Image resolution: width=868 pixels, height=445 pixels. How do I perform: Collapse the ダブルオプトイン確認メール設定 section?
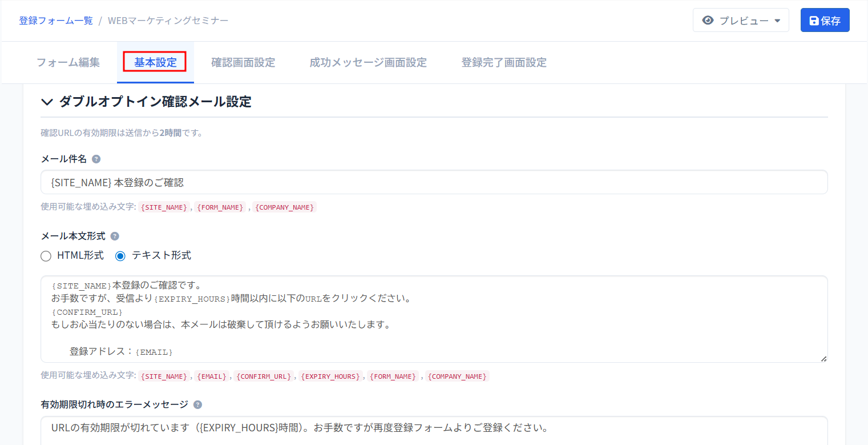(x=47, y=102)
